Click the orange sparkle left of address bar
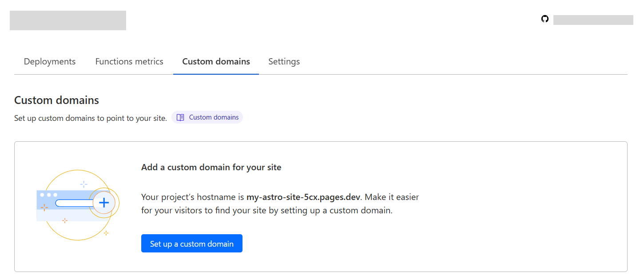 [x=44, y=207]
